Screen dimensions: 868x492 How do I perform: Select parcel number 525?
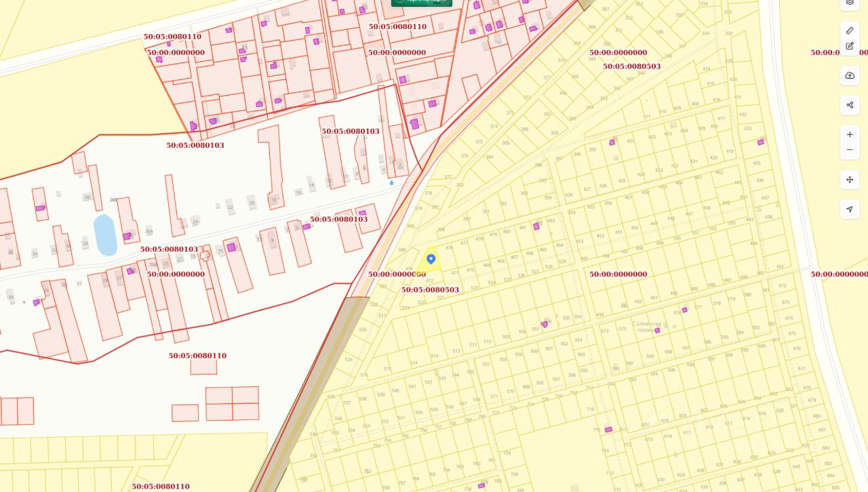(x=507, y=279)
